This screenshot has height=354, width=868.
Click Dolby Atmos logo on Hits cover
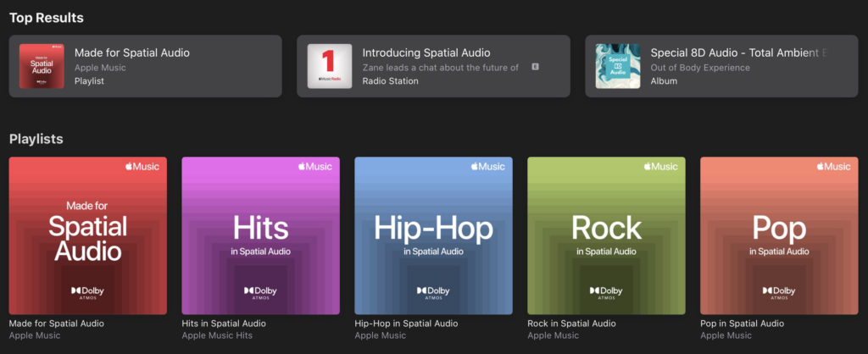[260, 293]
